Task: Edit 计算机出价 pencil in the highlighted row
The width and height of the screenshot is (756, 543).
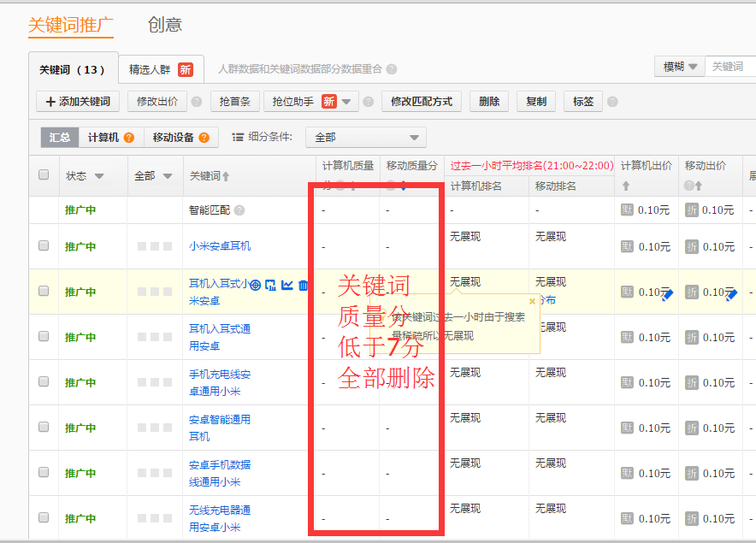Action: click(668, 295)
